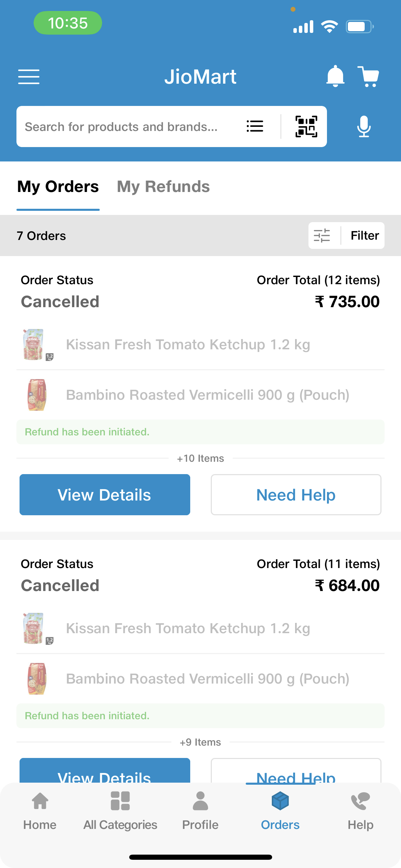
Task: Tap Need Help for ₹735.00 order
Action: (x=296, y=495)
